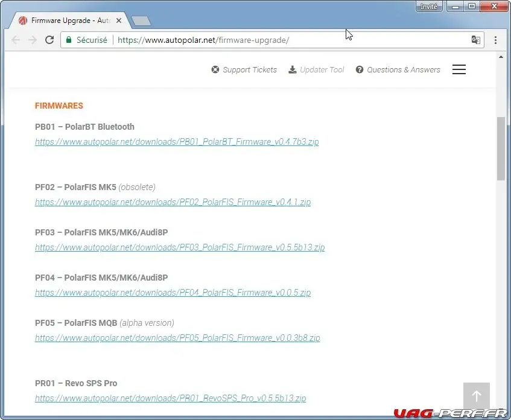
Task: Click the Support Tickets lifebuoy icon
Action: [215, 69]
